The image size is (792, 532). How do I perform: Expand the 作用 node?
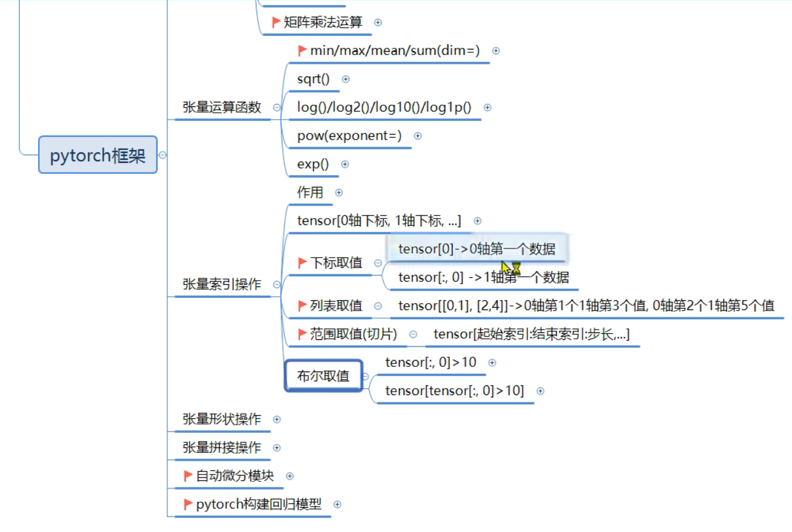click(339, 193)
